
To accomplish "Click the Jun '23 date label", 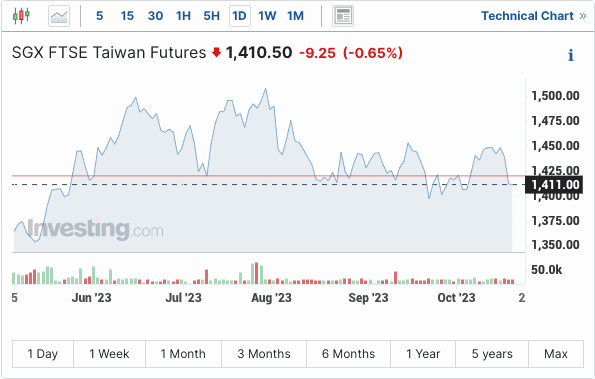I will coord(91,297).
